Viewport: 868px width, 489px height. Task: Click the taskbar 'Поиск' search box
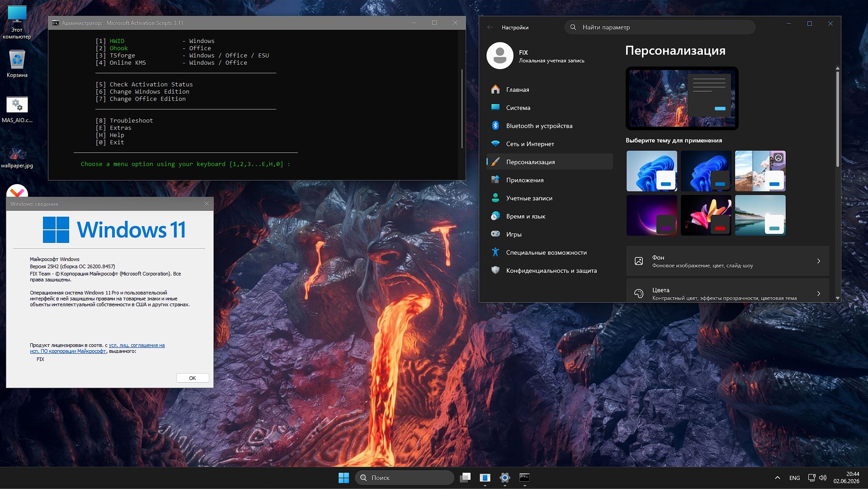[405, 478]
